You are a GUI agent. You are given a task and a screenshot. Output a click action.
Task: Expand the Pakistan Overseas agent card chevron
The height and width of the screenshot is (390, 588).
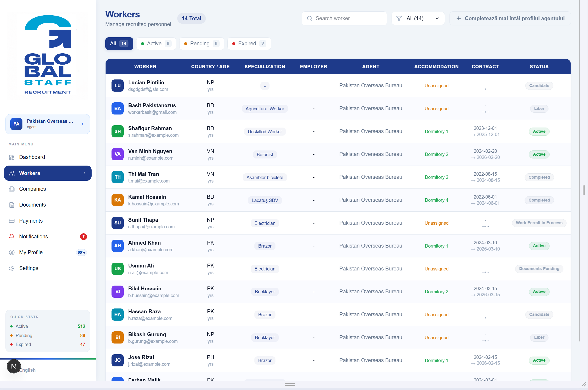tap(82, 124)
